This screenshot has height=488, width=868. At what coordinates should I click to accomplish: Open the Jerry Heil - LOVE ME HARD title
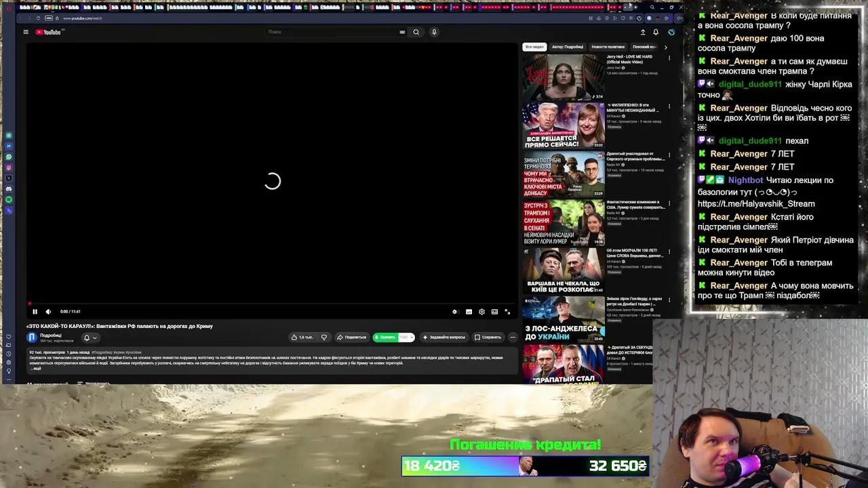629,59
